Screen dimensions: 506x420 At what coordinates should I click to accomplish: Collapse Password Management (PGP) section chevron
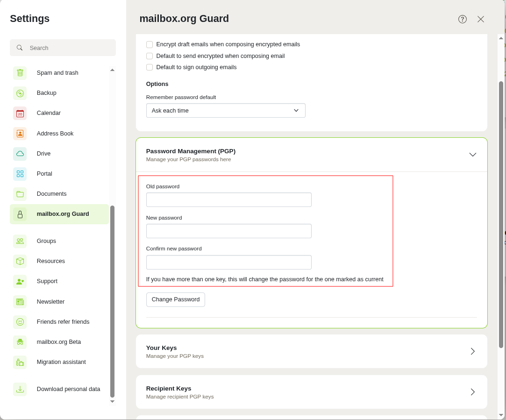[x=472, y=155]
